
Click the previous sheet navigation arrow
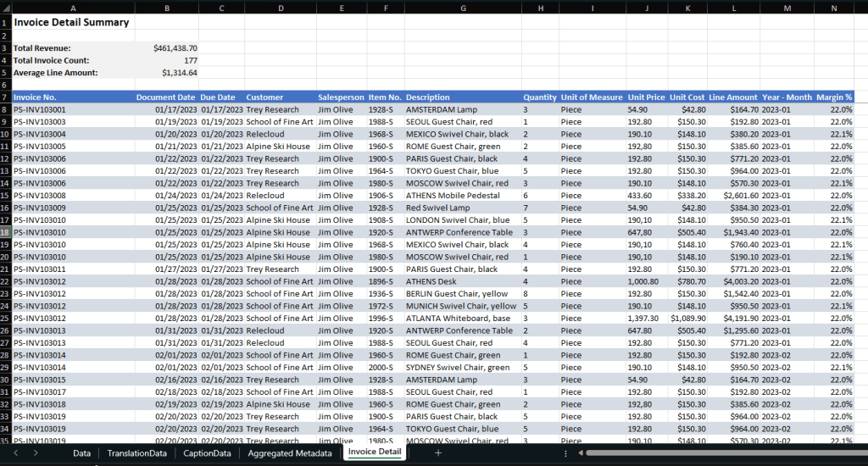14,453
